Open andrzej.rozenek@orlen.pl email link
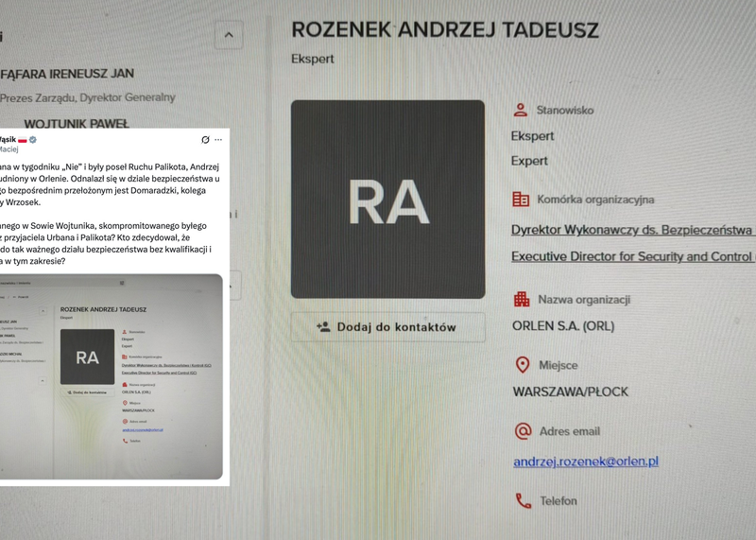The width and height of the screenshot is (756, 540). (586, 462)
